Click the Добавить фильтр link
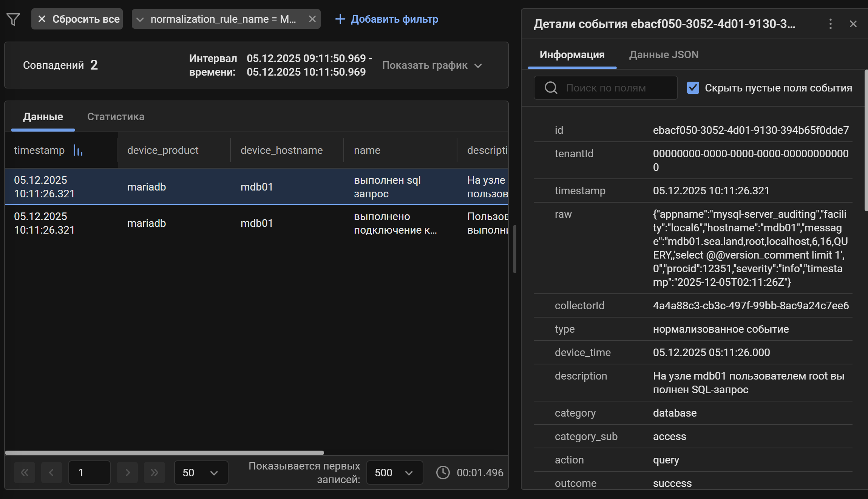This screenshot has height=499, width=868. pyautogui.click(x=394, y=19)
